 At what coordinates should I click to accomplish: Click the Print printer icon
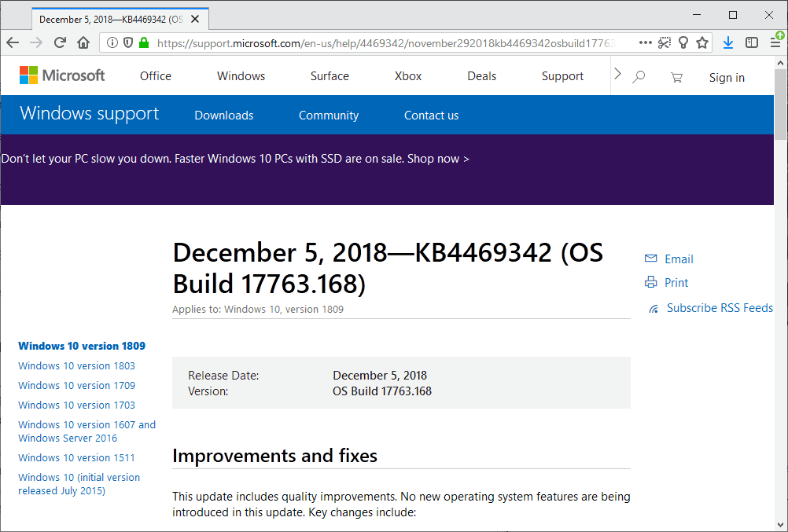click(x=651, y=282)
